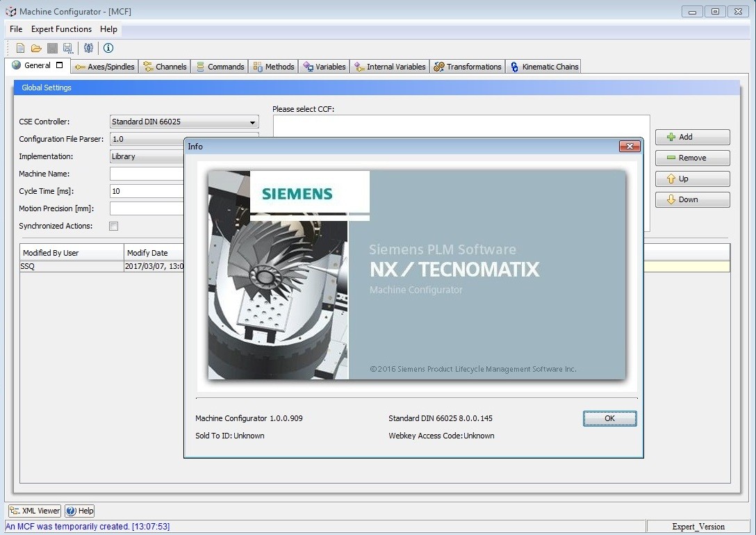Click the Cycle Time input field
This screenshot has height=535, width=756.
click(x=147, y=191)
